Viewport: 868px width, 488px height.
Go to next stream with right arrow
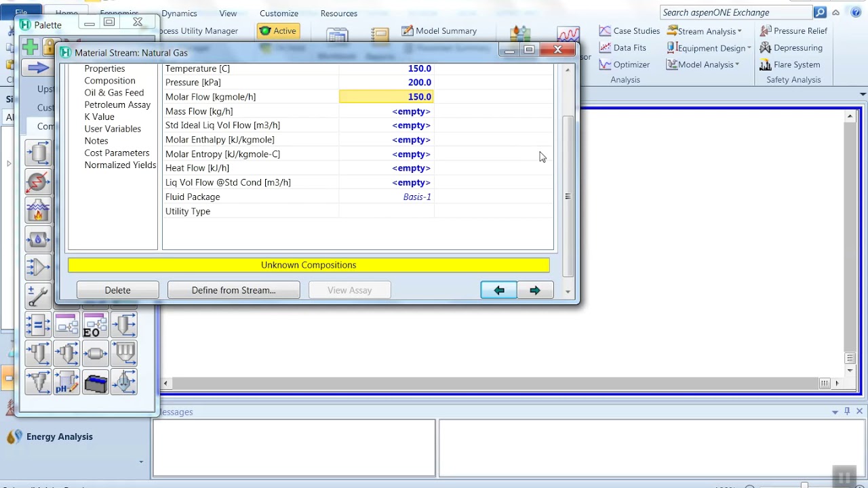[x=535, y=290]
